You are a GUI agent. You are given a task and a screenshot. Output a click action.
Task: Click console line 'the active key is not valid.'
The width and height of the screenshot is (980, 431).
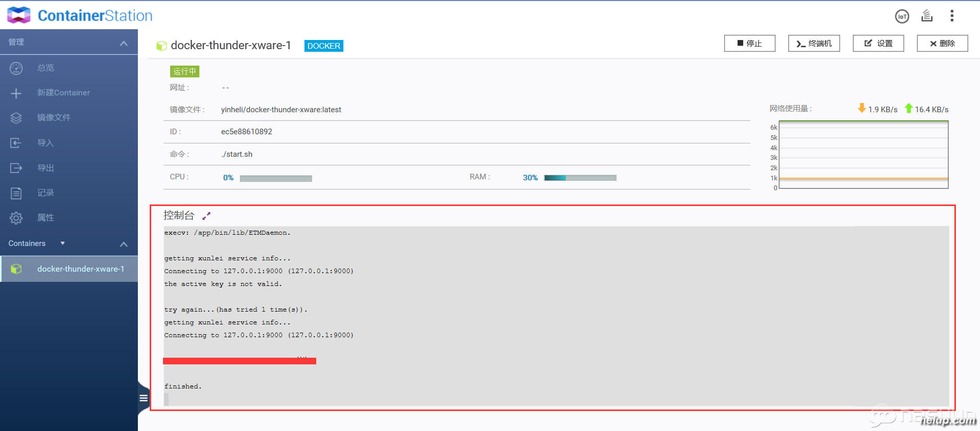tap(223, 284)
